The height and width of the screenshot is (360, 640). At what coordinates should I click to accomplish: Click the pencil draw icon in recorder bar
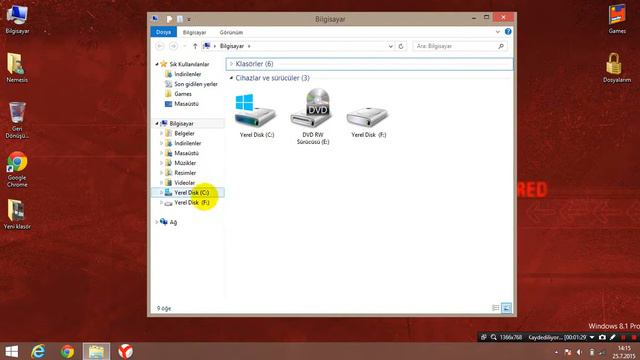tap(612, 338)
